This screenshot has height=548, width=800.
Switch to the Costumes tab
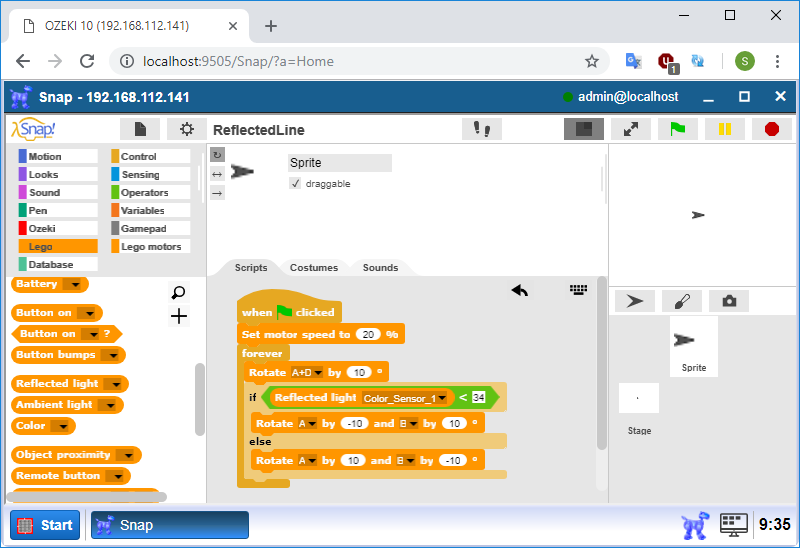pos(313,267)
